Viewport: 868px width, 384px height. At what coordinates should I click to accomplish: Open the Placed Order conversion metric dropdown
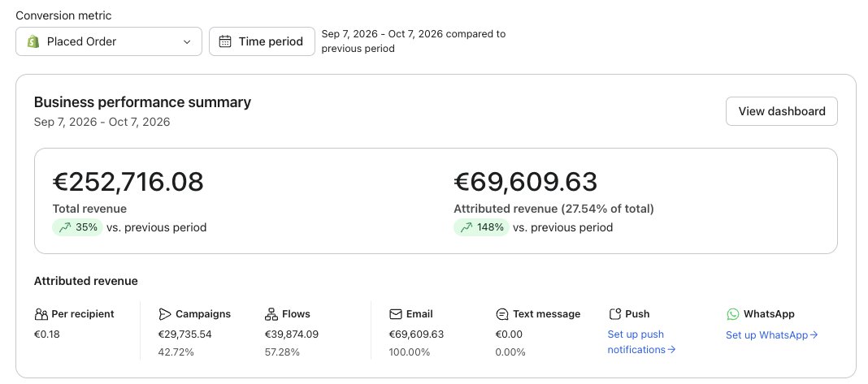[109, 41]
